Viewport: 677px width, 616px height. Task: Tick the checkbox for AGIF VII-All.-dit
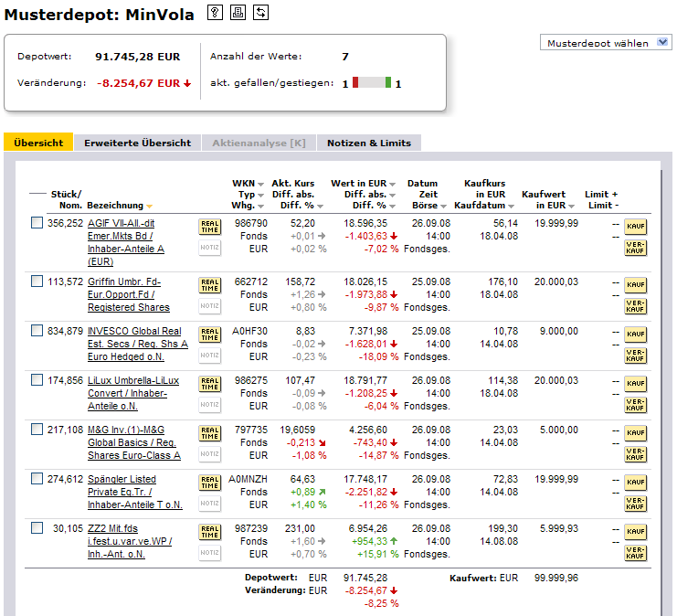pos(37,223)
